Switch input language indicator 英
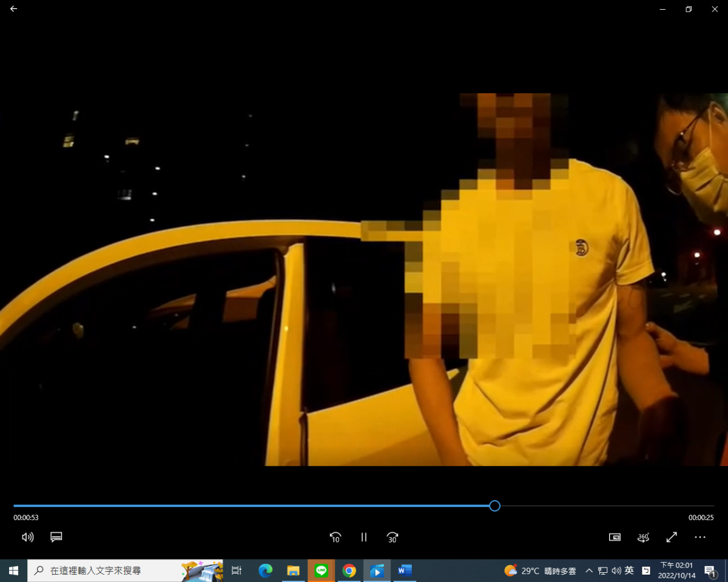 pos(630,570)
